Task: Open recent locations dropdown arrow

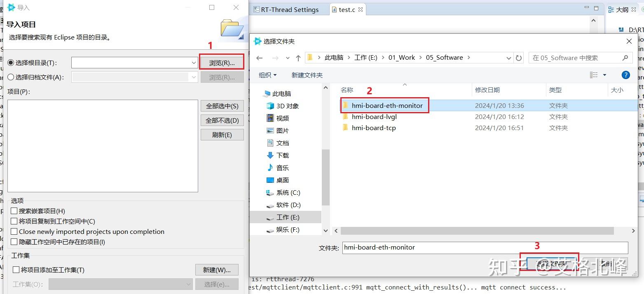Action: click(x=288, y=58)
